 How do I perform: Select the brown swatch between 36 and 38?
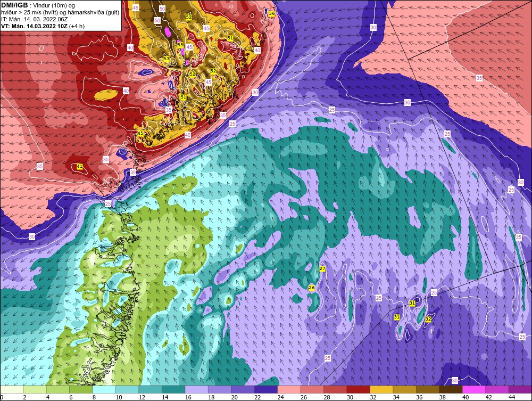427,389
